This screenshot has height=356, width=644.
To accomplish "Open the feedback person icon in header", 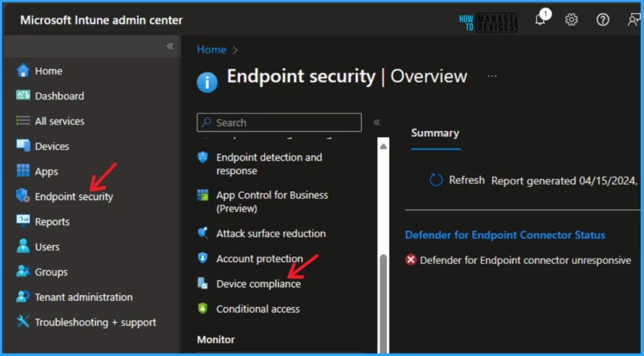I will pyautogui.click(x=635, y=19).
